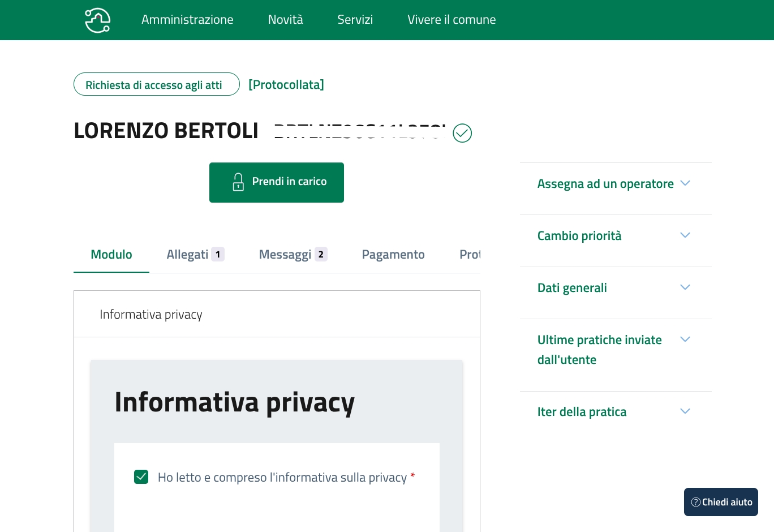The height and width of the screenshot is (532, 774).
Task: Click the green verified checkmark icon
Action: coord(462,133)
